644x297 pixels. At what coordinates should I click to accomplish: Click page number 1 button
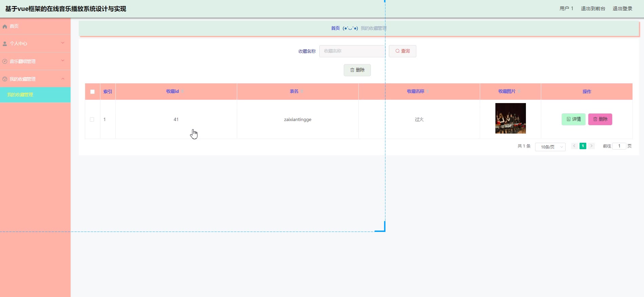[583, 146]
